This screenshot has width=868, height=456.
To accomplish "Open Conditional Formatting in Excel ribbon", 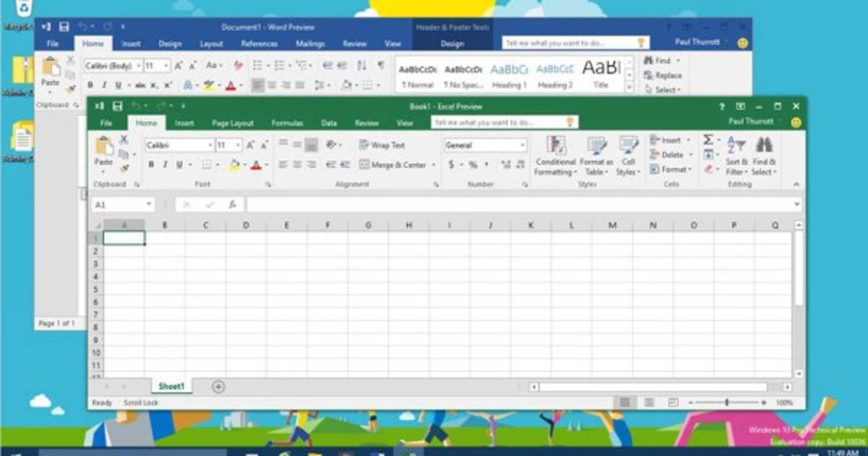I will coord(556,156).
